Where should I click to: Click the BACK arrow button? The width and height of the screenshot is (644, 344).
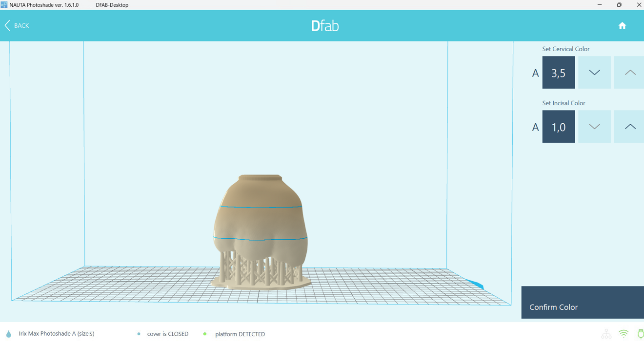[17, 25]
